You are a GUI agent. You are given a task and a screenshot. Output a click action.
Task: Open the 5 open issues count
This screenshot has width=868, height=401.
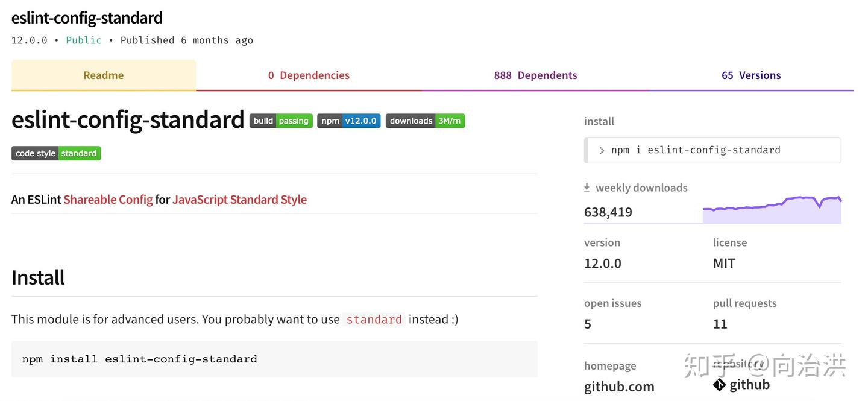pyautogui.click(x=588, y=324)
